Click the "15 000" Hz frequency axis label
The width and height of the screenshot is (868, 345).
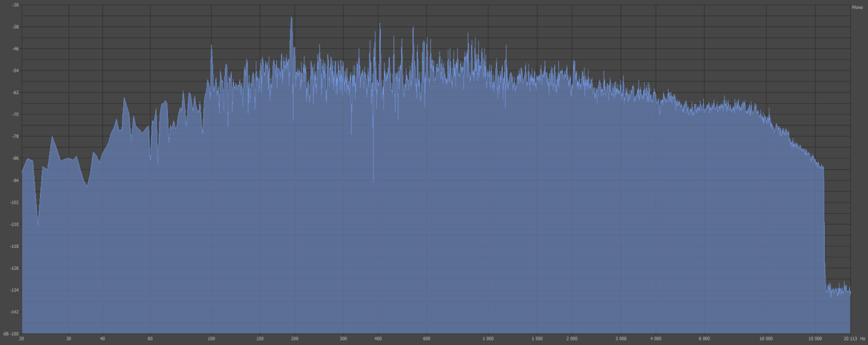pos(815,338)
